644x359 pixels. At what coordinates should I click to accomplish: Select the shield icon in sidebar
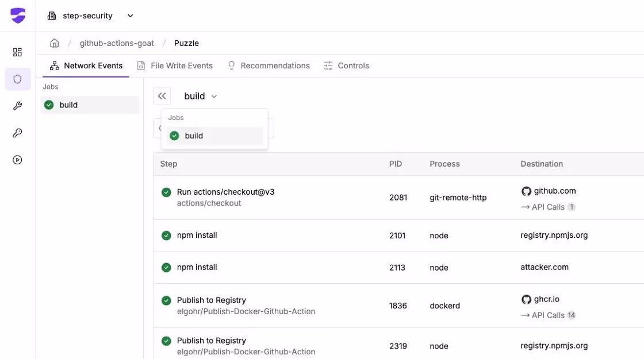tap(17, 79)
